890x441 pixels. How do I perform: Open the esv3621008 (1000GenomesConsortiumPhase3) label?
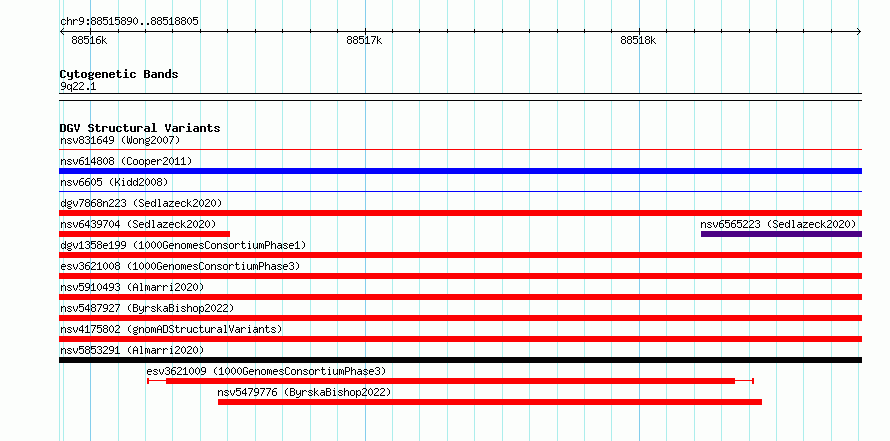180,266
